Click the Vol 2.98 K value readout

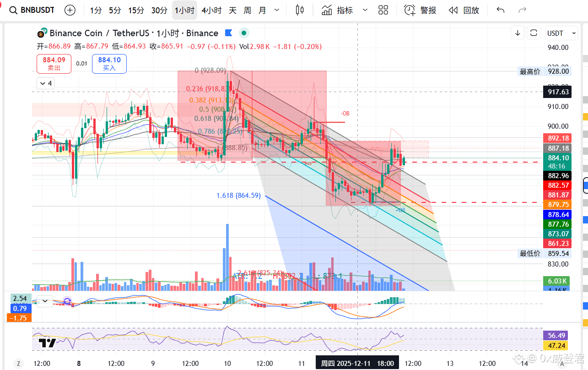pyautogui.click(x=254, y=46)
